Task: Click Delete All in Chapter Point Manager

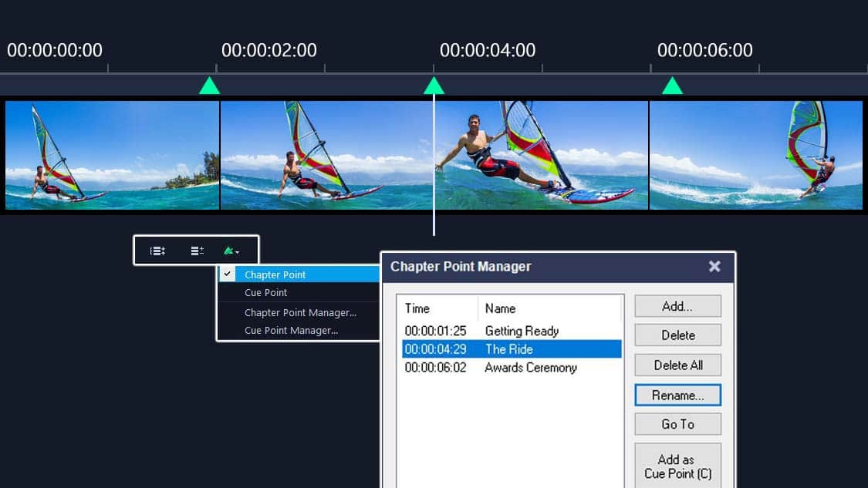Action: [x=677, y=365]
